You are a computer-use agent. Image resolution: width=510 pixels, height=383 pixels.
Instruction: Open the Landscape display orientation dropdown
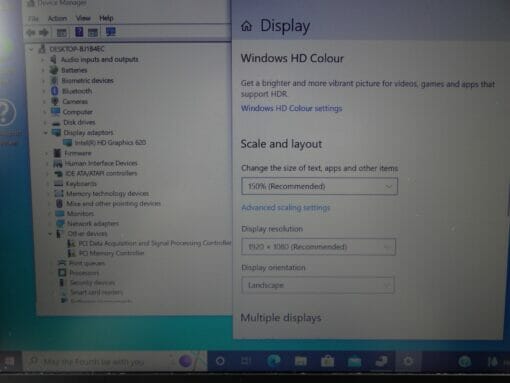pyautogui.click(x=318, y=285)
